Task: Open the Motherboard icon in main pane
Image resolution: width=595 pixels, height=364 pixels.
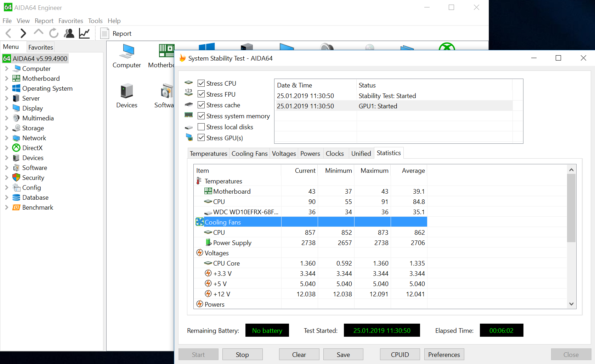Action: tap(166, 51)
